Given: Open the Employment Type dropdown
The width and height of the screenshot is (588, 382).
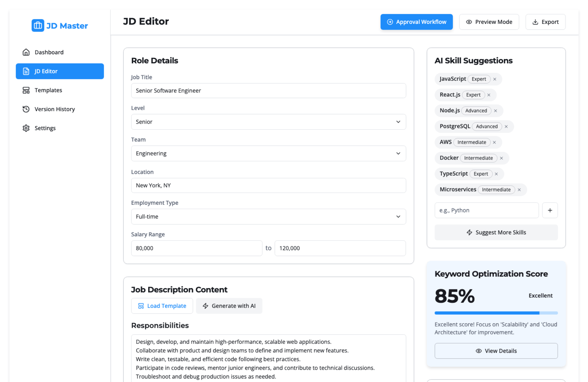Looking at the screenshot, I should [x=268, y=217].
